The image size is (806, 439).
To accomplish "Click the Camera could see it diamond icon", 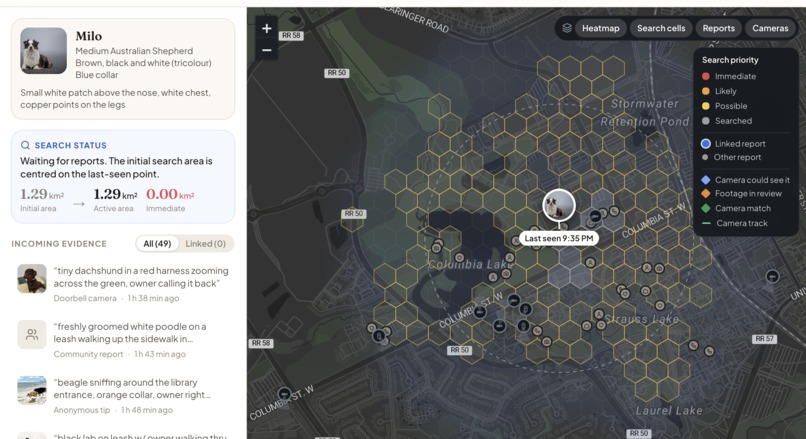I will [x=706, y=180].
